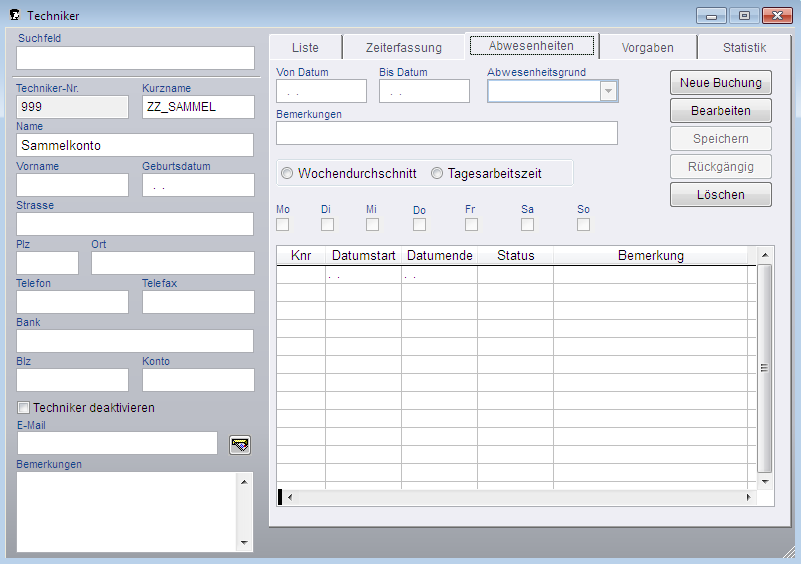Click the Kurzname field with ZZ_SAMMEL

tap(198, 107)
